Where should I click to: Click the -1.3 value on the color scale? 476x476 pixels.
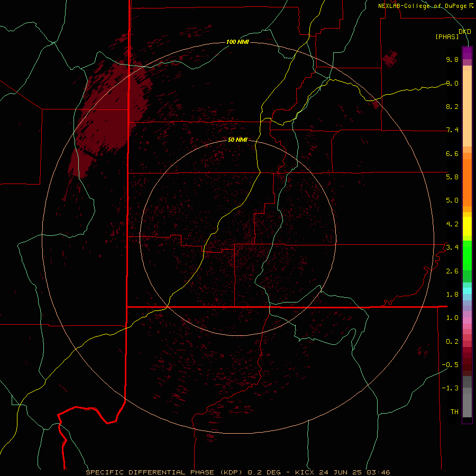[x=450, y=388]
